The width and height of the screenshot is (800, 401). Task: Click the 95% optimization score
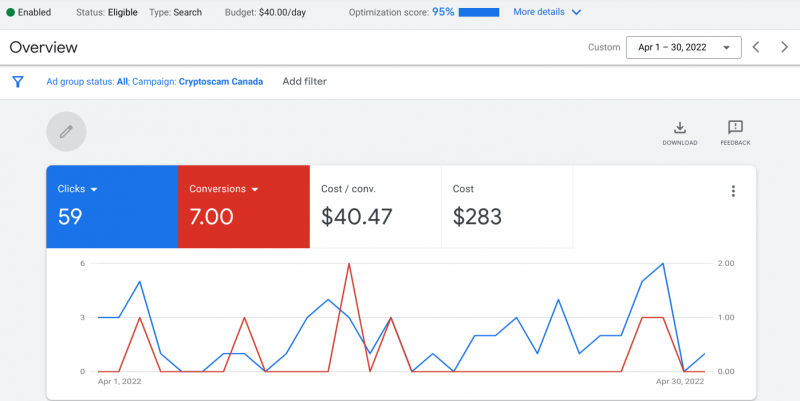click(x=443, y=12)
